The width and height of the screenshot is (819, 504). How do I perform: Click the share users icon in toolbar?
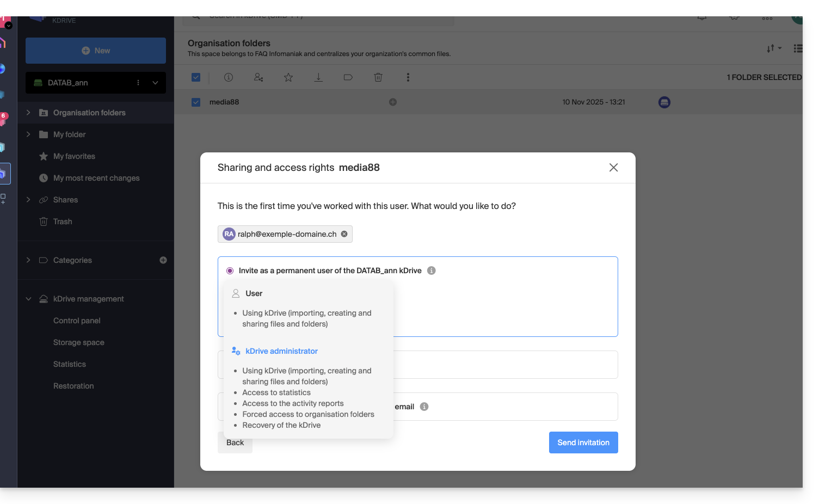pos(258,77)
